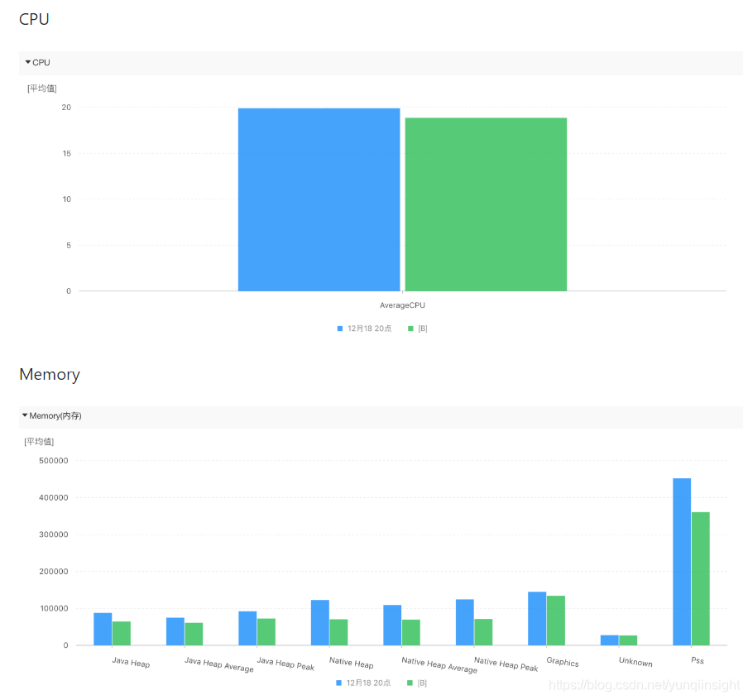Click the green Java Heap Peak bar
Viewport: 748px width, 700px height.
point(266,632)
